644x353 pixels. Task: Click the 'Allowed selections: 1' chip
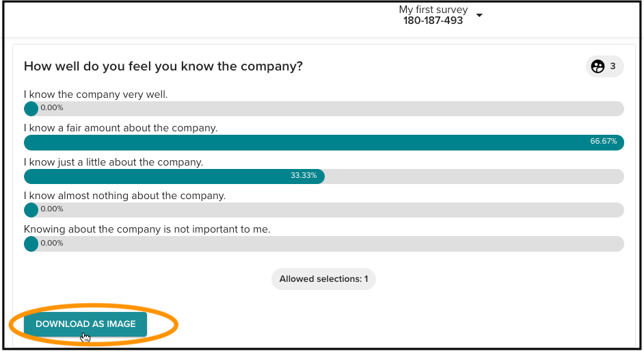pos(323,279)
